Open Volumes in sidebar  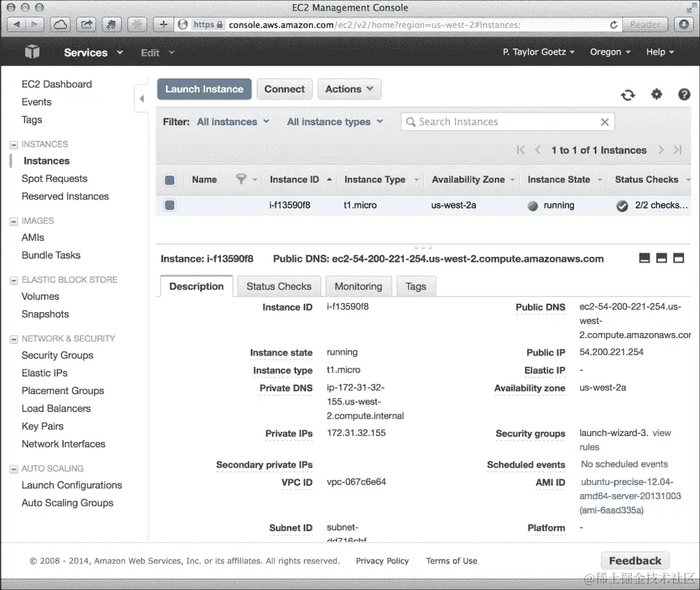(x=40, y=296)
